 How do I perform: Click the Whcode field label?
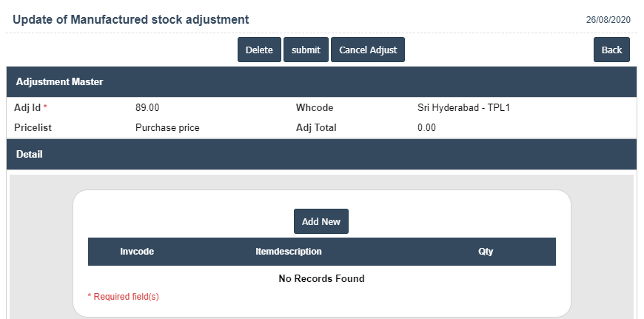pyautogui.click(x=315, y=107)
